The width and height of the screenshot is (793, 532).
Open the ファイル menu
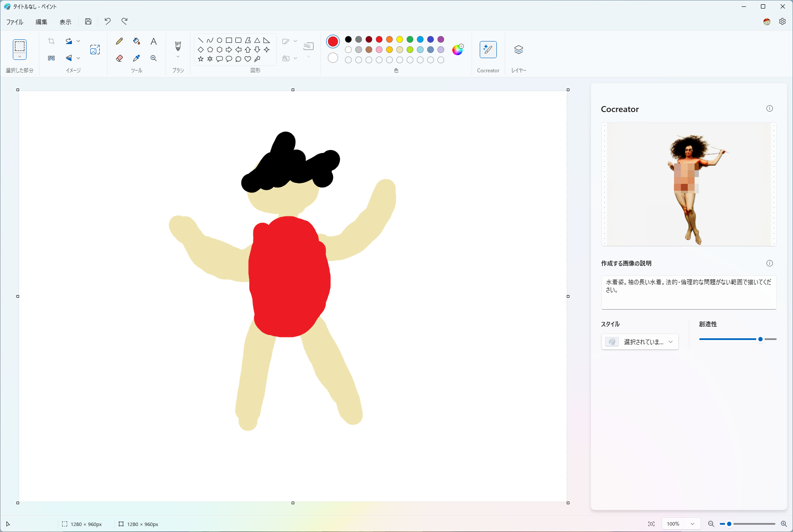(15, 21)
